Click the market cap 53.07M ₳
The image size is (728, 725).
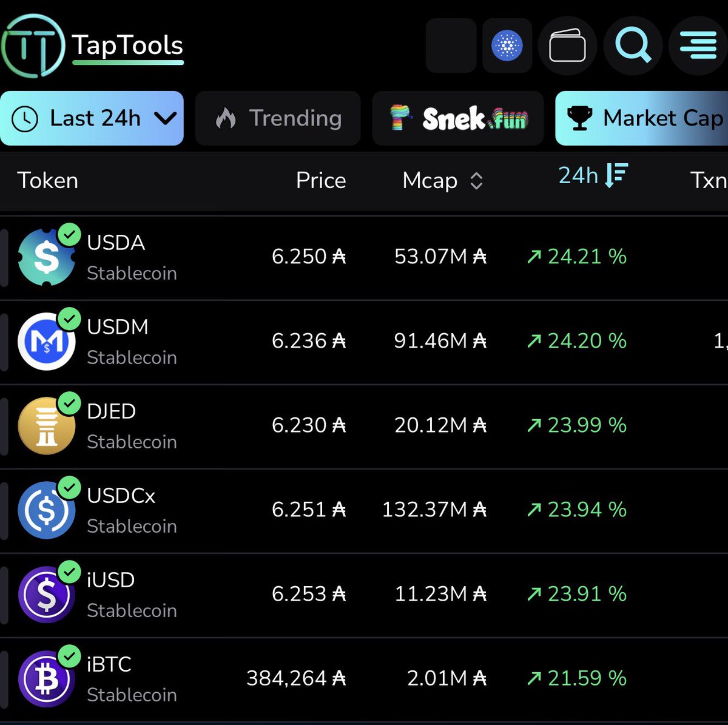click(440, 257)
